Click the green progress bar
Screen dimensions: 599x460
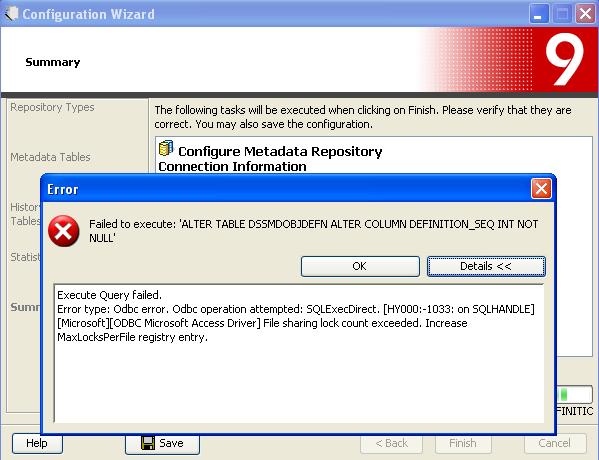574,394
